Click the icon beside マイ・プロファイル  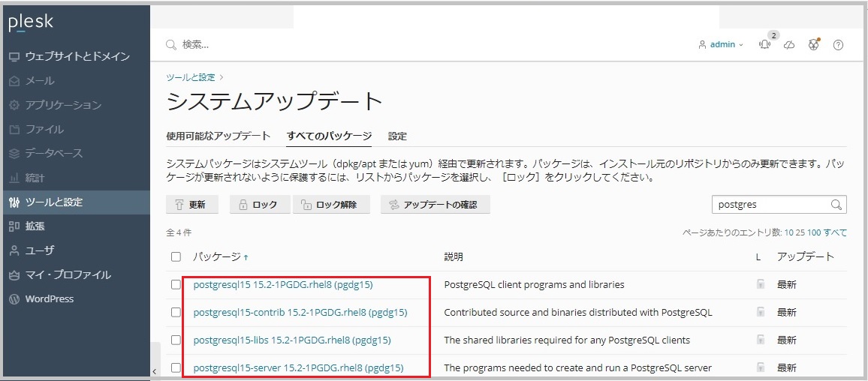14,274
